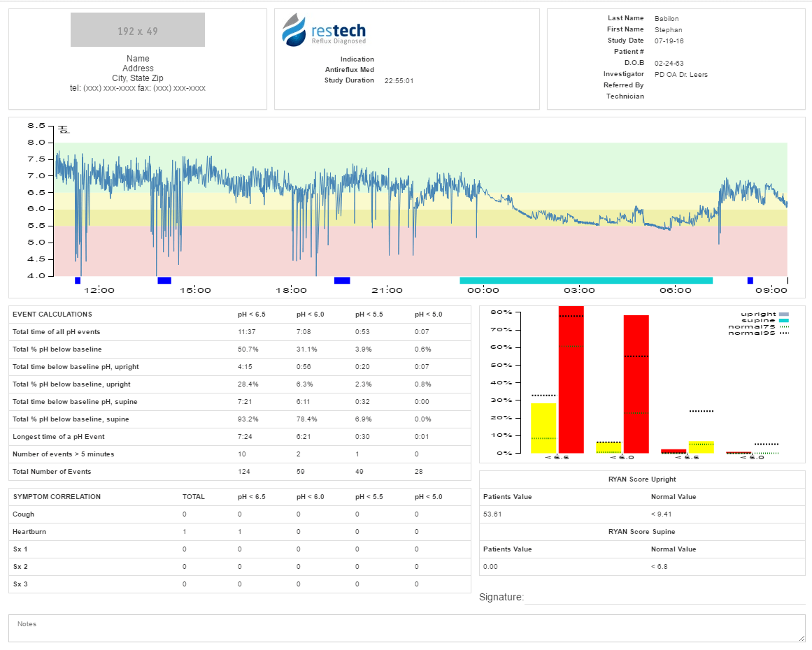This screenshot has height=650, width=812.
Task: Click the RYAN Score Upright value 53.61
Action: point(492,514)
